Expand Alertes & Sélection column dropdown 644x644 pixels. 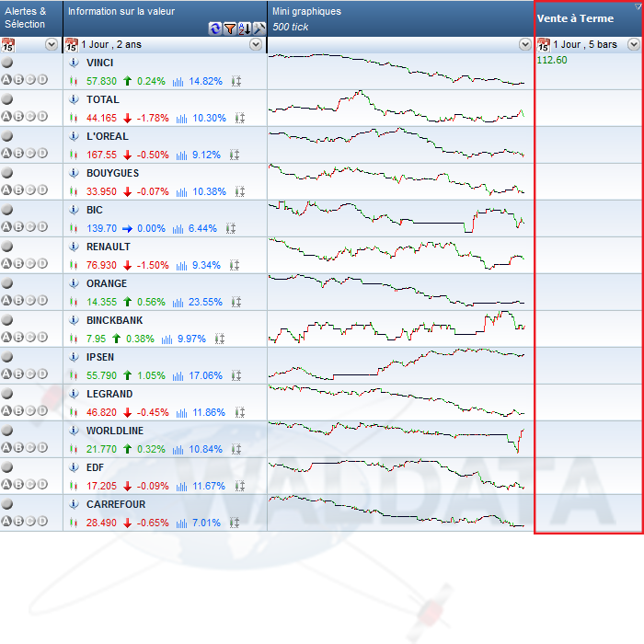[52, 44]
